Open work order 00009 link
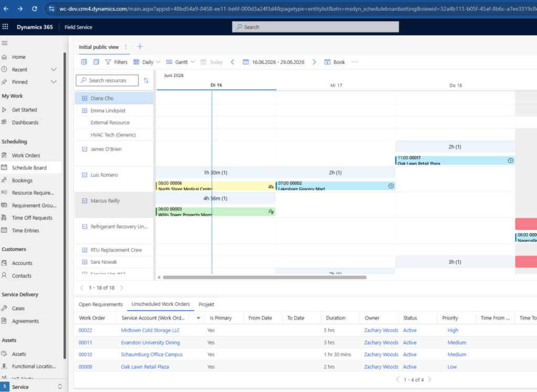 [x=85, y=367]
